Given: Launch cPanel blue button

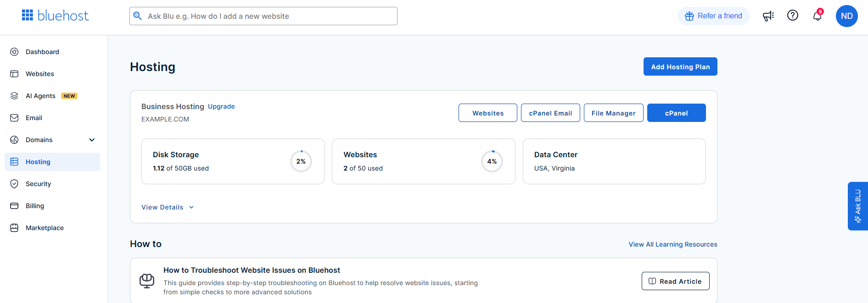Looking at the screenshot, I should coord(677,113).
